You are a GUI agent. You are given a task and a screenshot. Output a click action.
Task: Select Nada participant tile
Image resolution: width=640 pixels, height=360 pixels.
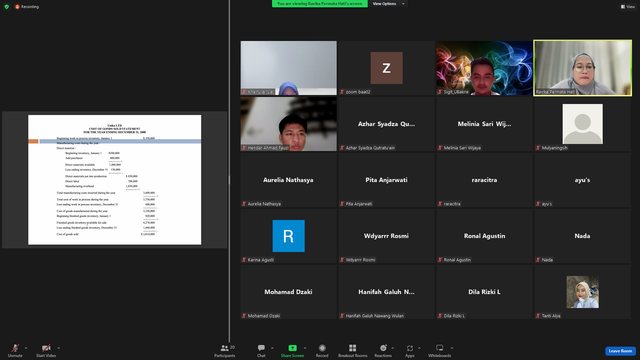click(x=582, y=236)
